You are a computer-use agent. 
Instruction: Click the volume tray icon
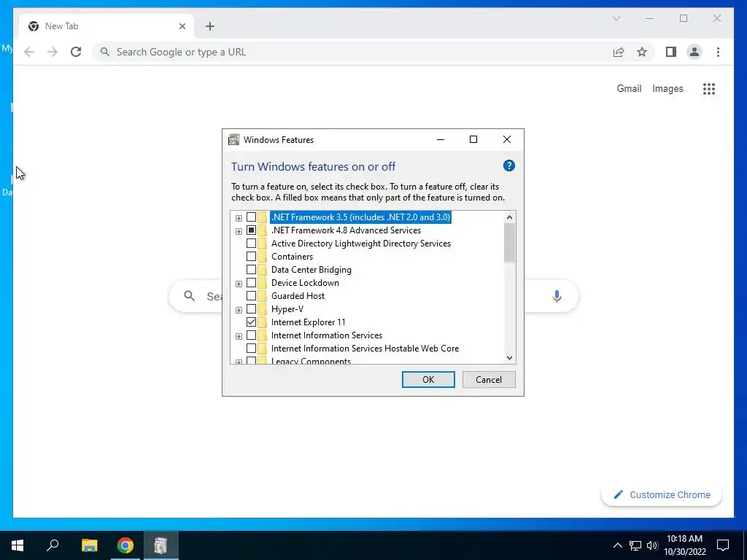pyautogui.click(x=652, y=545)
